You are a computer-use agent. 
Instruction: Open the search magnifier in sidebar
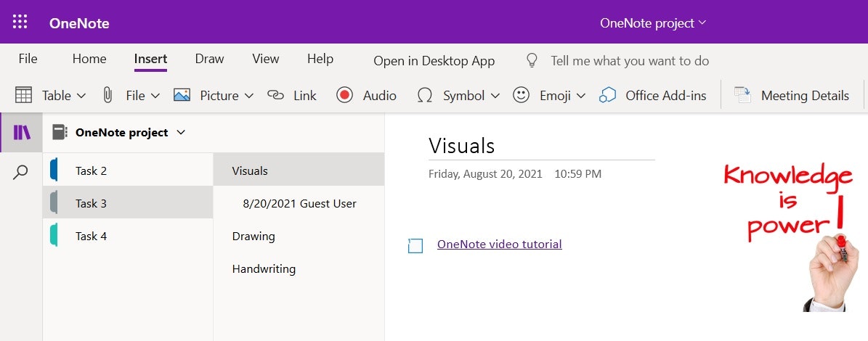point(21,172)
